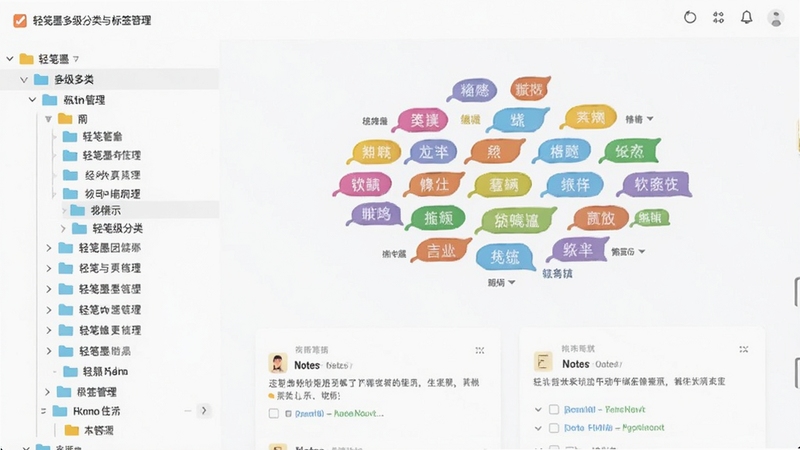Image resolution: width=800 pixels, height=450 pixels.
Task: Open the small triangle menu beside the 轻笔墨 root
Action: click(x=76, y=59)
